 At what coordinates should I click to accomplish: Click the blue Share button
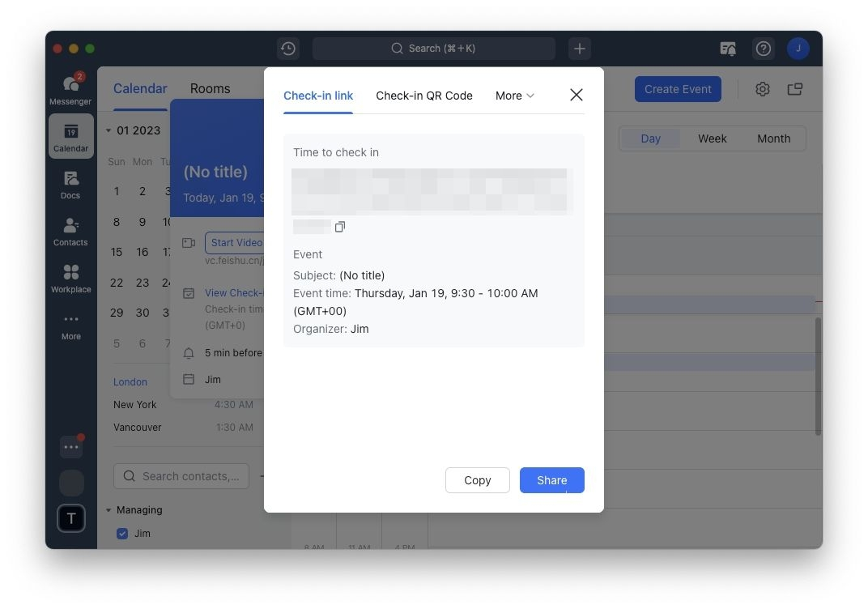coord(551,480)
